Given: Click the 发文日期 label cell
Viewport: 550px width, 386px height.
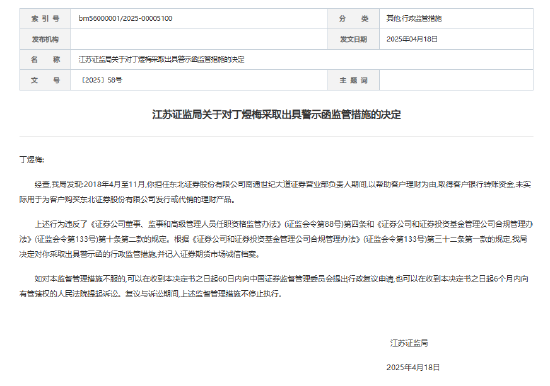Looking at the screenshot, I should pyautogui.click(x=353, y=39).
